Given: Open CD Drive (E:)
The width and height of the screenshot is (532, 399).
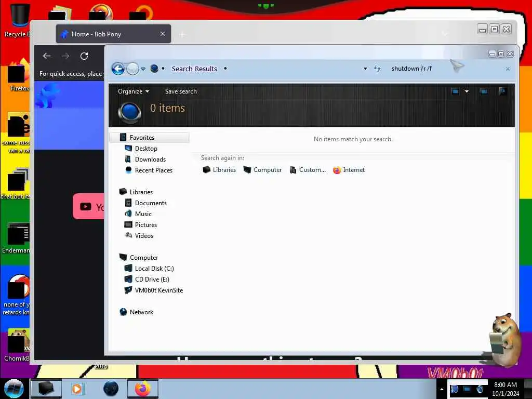Looking at the screenshot, I should click(152, 279).
